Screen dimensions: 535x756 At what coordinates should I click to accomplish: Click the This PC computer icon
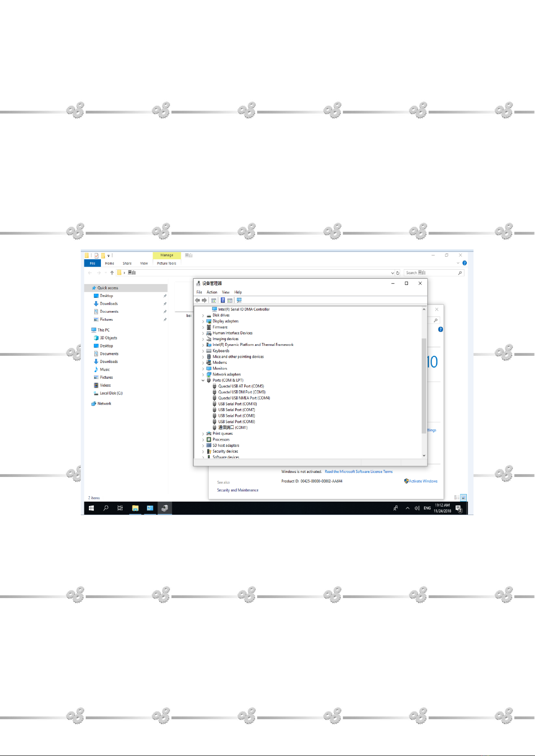pyautogui.click(x=94, y=330)
